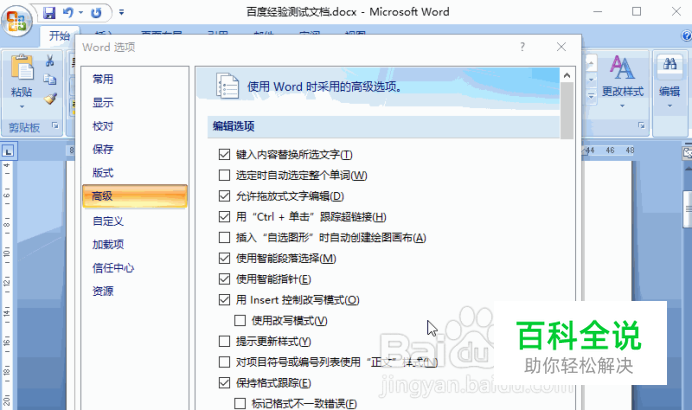Viewport: 692px width, 410px height.
Task: Select the Format Painter brush icon
Action: click(x=50, y=98)
